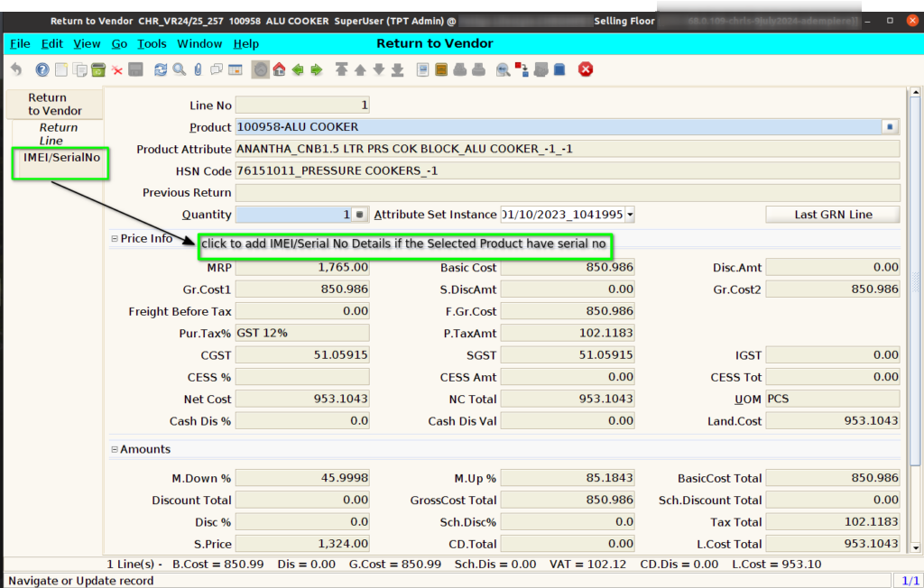
Task: Go to parent record with the green left arrow
Action: pos(298,69)
